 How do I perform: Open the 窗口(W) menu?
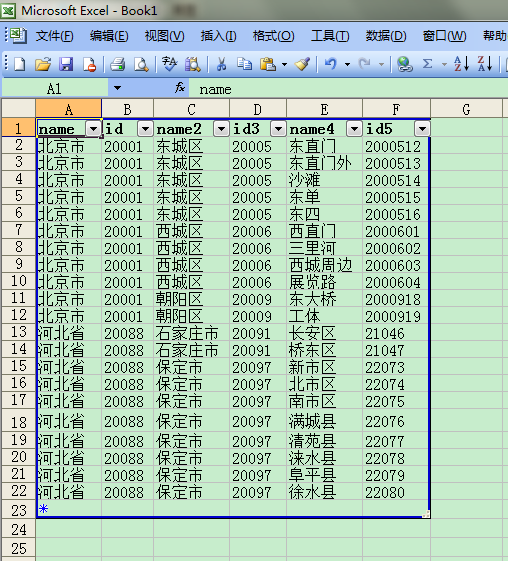click(444, 36)
